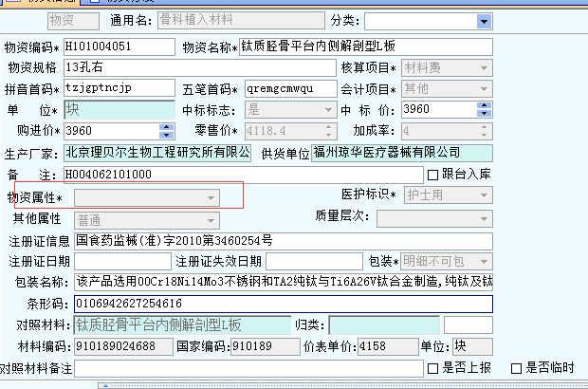The height and width of the screenshot is (389, 588).
Task: Click the greyed 物资 box at top
Action: [x=74, y=21]
